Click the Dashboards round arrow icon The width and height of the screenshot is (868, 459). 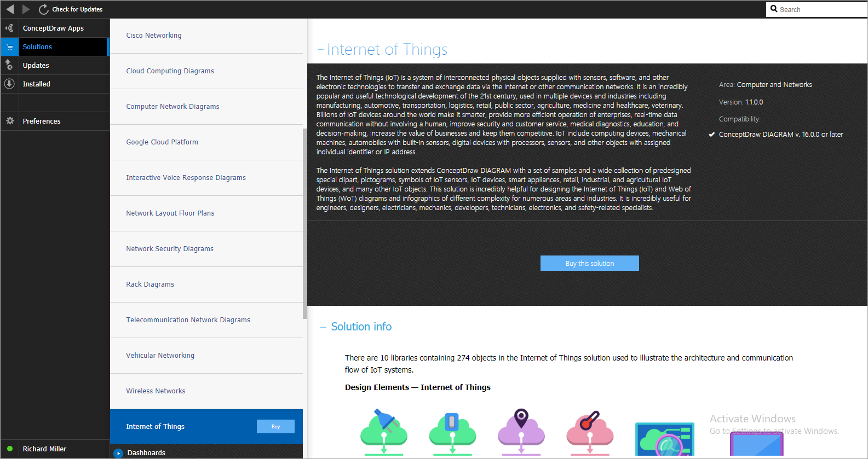coord(118,453)
